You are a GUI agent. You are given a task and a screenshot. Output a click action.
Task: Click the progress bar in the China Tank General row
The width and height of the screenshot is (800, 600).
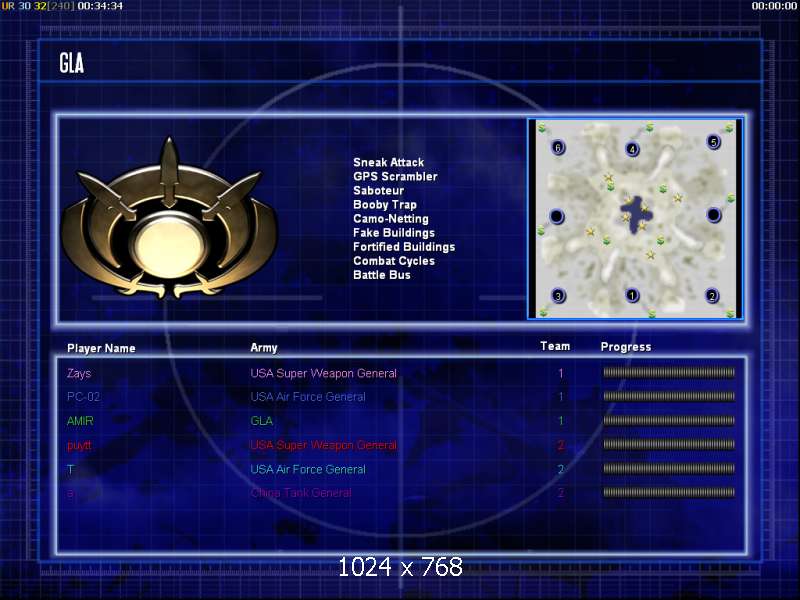pyautogui.click(x=669, y=492)
